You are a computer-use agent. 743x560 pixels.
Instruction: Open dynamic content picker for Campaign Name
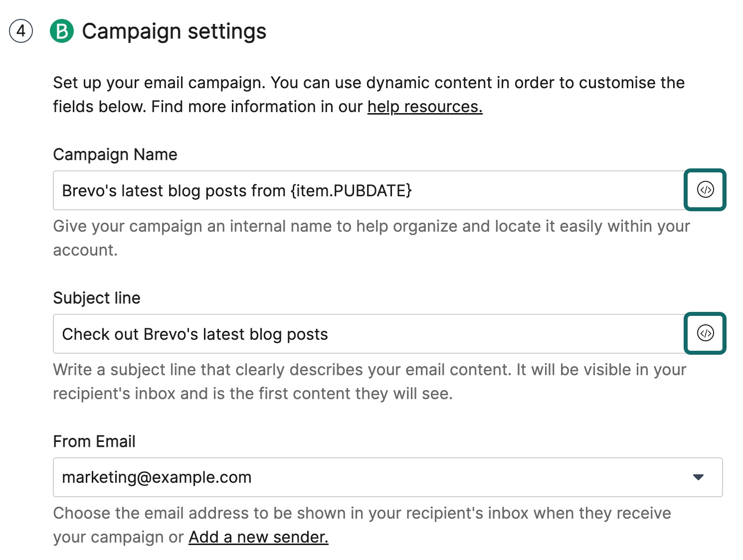click(x=705, y=190)
